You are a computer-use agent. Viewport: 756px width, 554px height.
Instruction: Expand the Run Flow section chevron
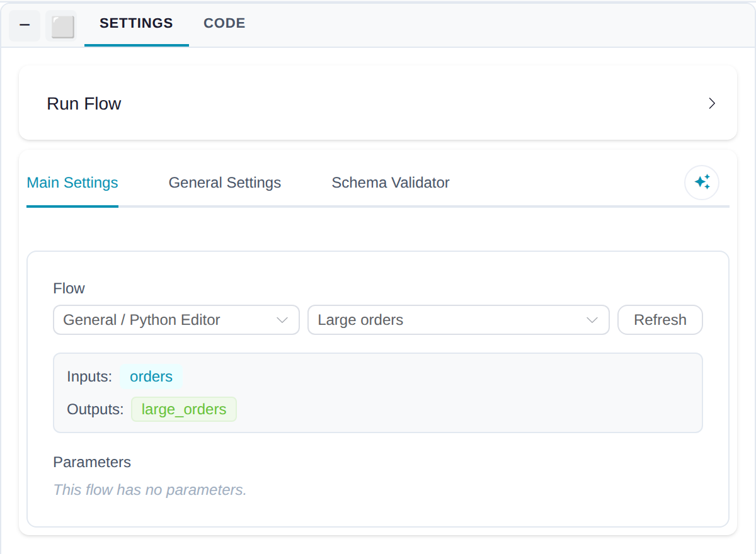coord(712,104)
